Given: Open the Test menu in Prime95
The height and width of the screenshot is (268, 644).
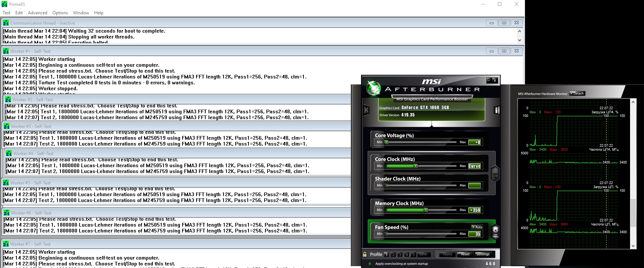Looking at the screenshot, I should pos(6,13).
